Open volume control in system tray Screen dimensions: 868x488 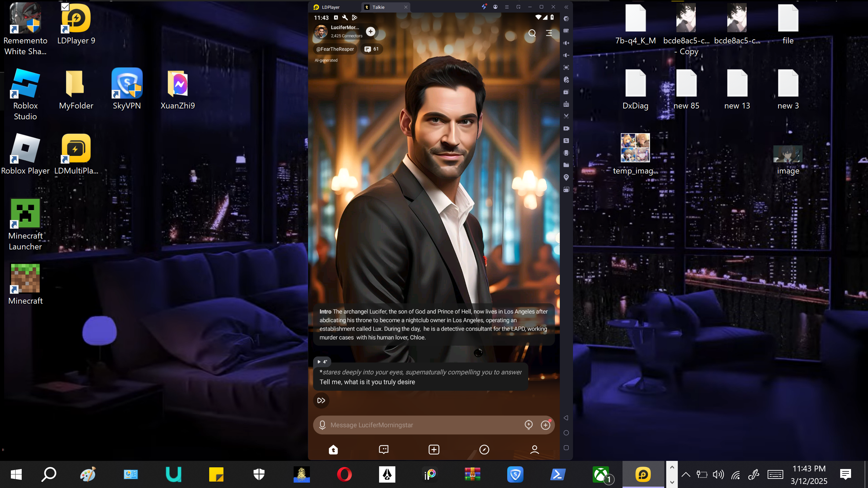[718, 474]
